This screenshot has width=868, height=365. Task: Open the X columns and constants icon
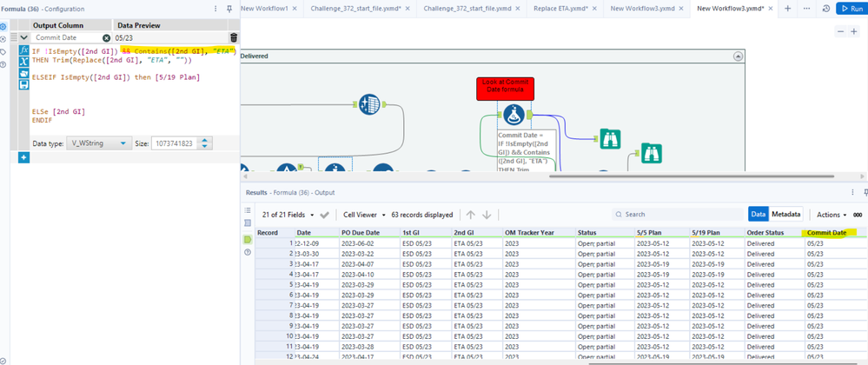click(23, 62)
